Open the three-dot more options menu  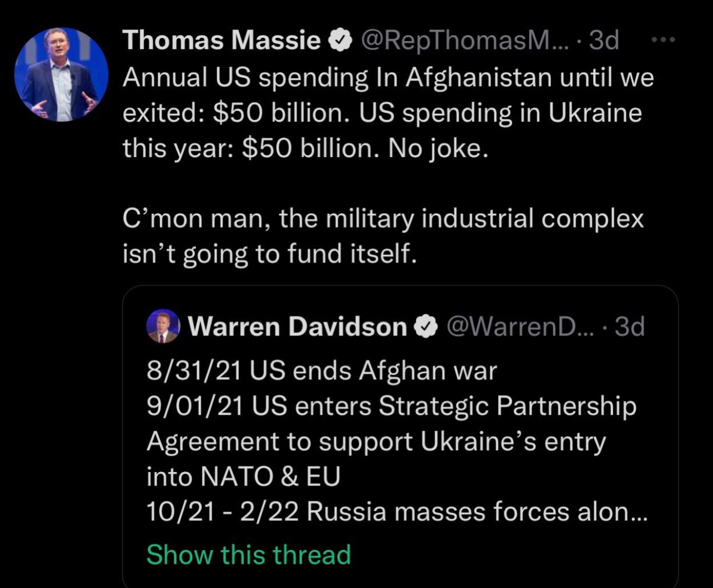coord(663,39)
